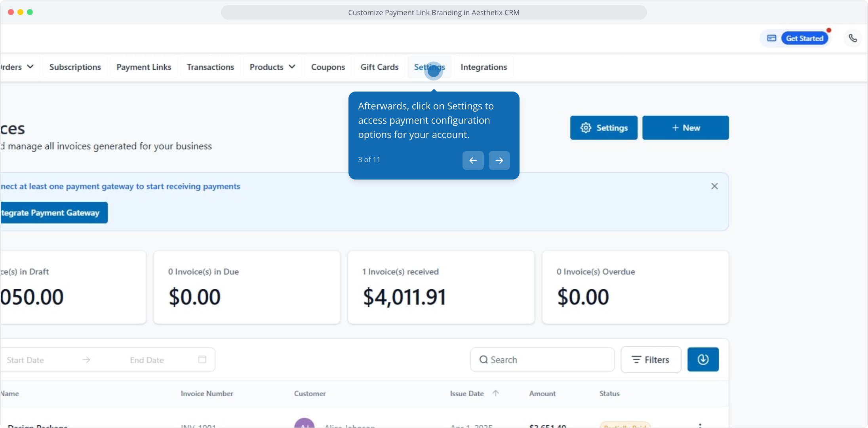Open row actions three-dot menu

700,425
